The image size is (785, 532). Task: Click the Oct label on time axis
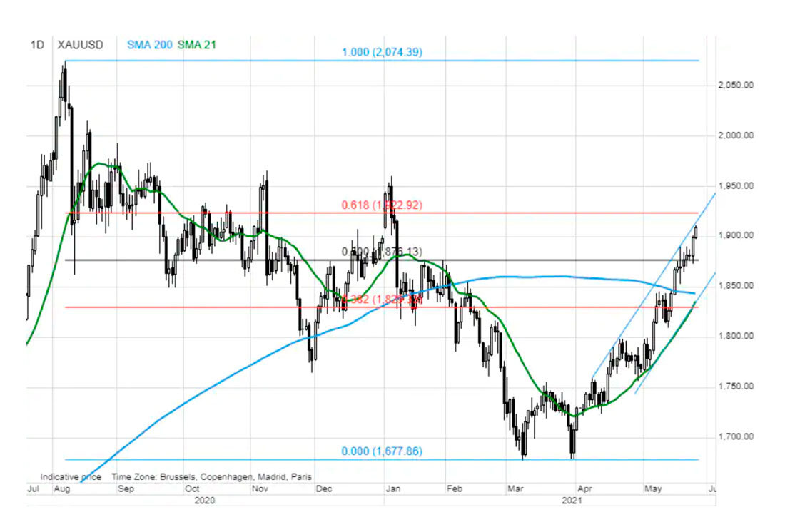192,489
